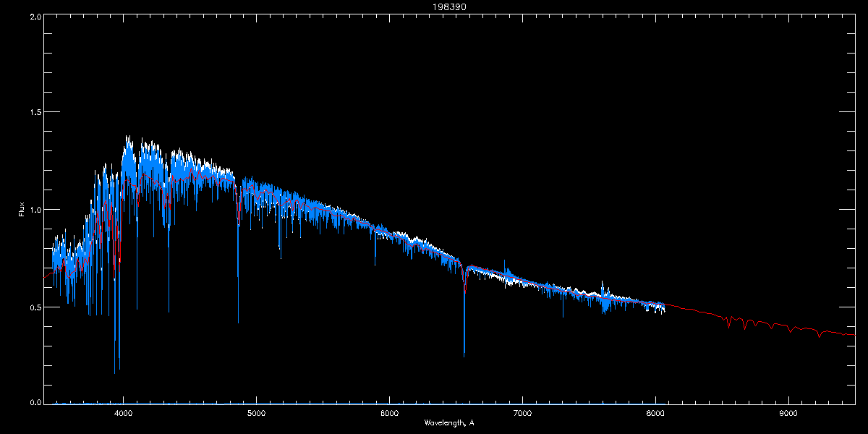Click the 2.0 y-axis tick label
The height and width of the screenshot is (434, 868).
point(35,15)
